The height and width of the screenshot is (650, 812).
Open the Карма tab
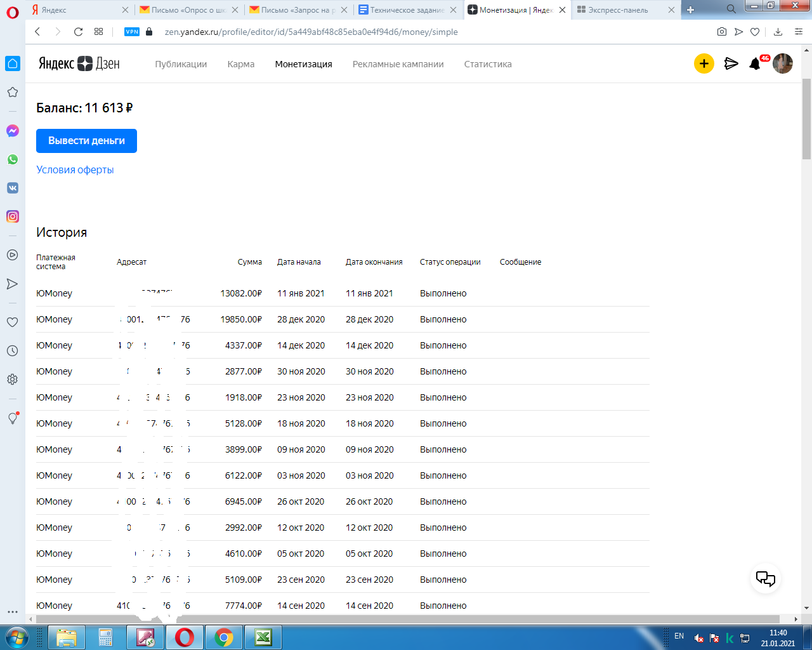241,64
